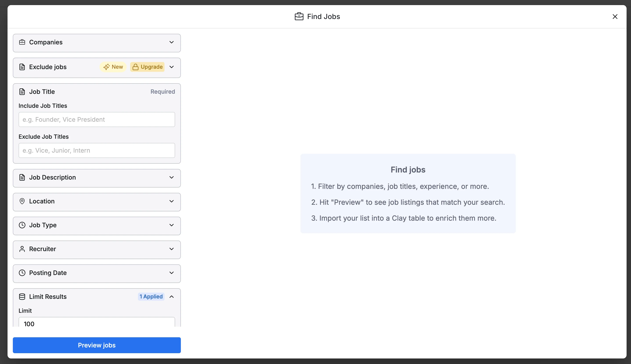631x364 pixels.
Task: Expand the Companies filter section
Action: coord(171,42)
